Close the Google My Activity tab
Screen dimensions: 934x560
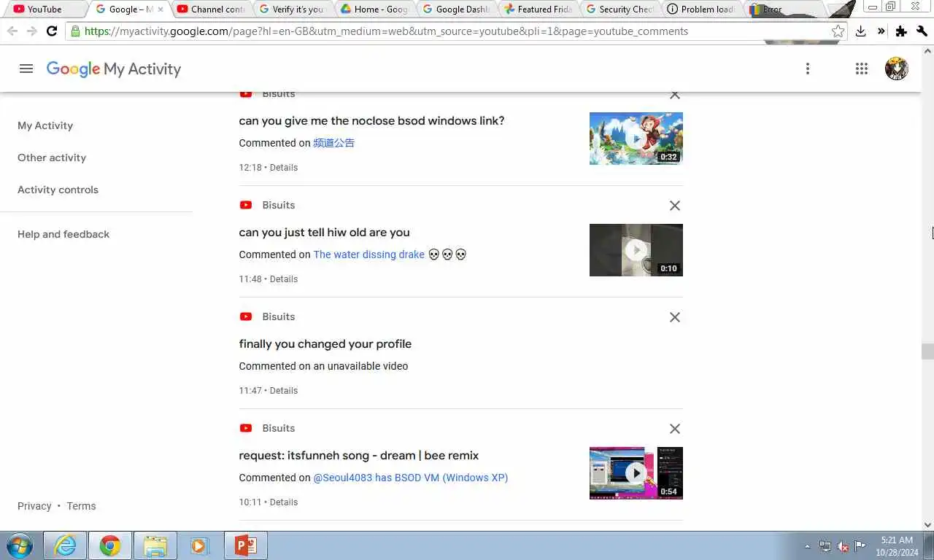tap(161, 9)
